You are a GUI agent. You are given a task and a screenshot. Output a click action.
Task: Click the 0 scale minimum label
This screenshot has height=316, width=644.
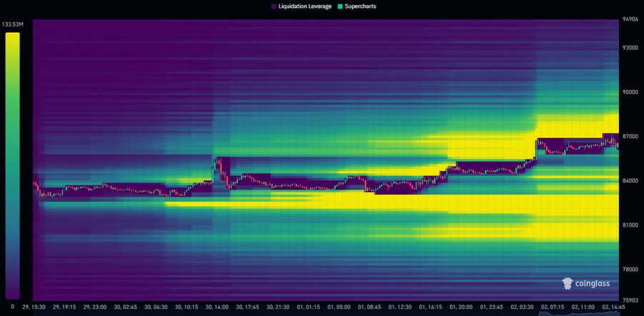point(12,307)
